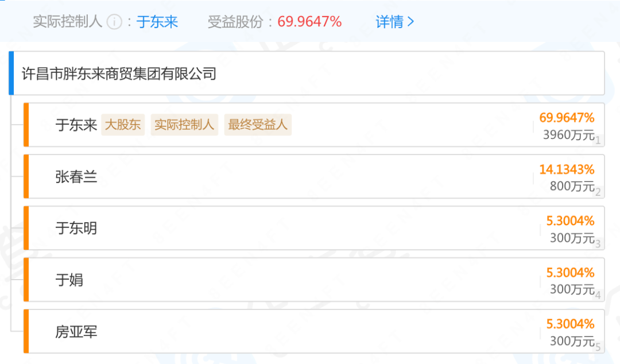Click shareholder name 于东来 in the list
Viewport: 620px width, 364px height.
(76, 125)
